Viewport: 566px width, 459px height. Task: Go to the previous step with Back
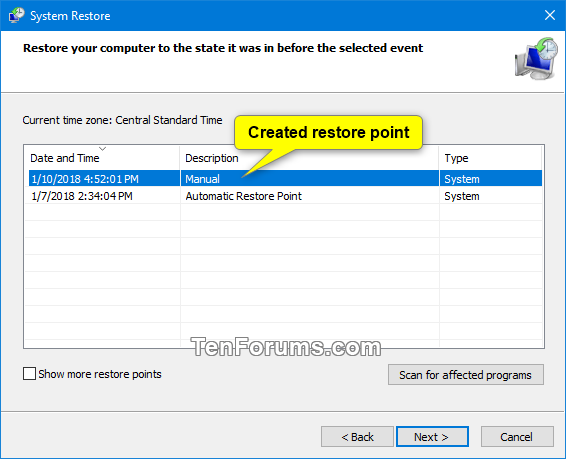[357, 437]
